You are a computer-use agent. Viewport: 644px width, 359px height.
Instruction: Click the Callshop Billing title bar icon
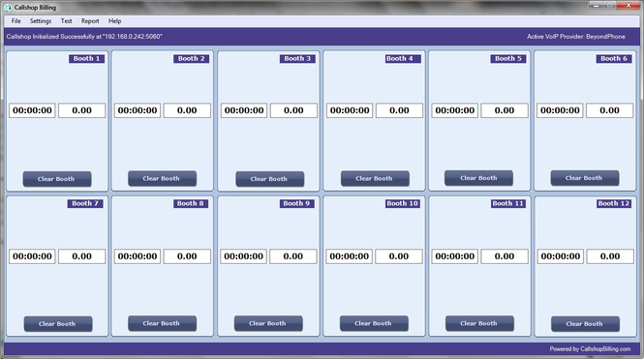(8, 8)
